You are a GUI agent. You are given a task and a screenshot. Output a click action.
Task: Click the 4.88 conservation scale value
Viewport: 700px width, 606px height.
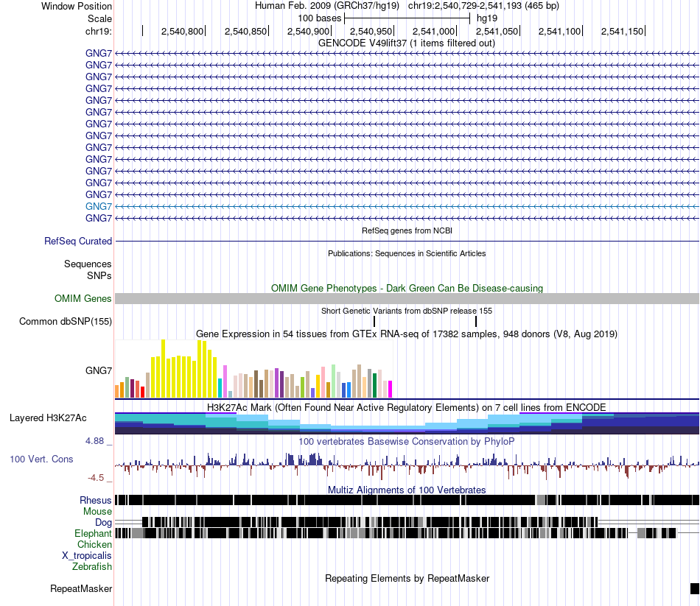click(x=94, y=441)
